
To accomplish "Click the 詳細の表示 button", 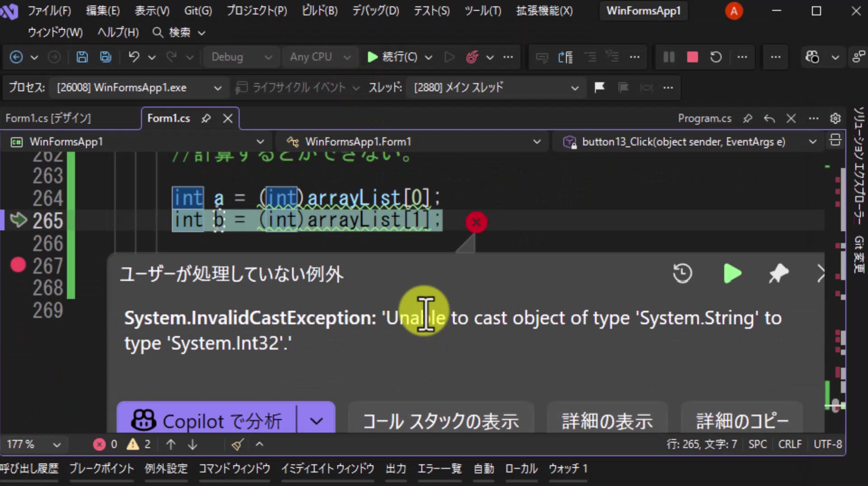I will [607, 421].
